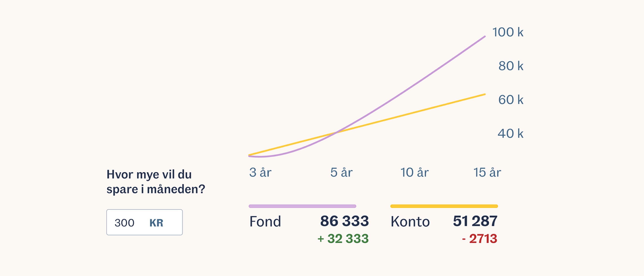The height and width of the screenshot is (276, 644).
Task: Click the monthly savings amount input field
Action: pyautogui.click(x=145, y=222)
